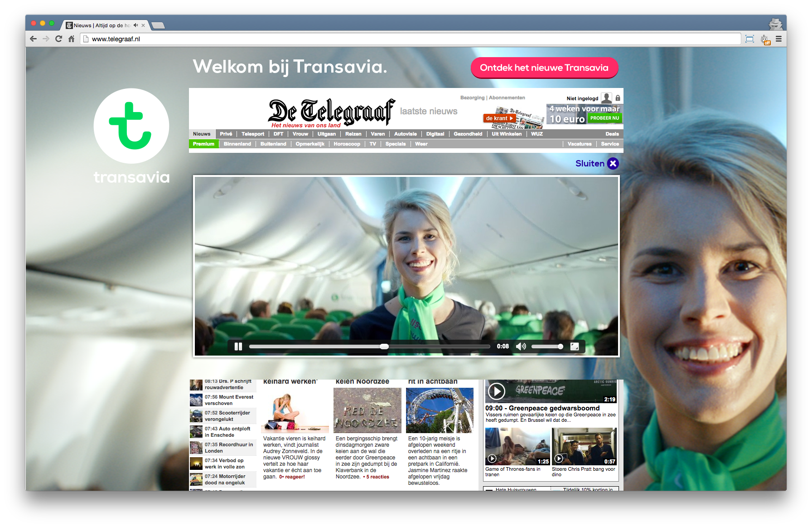Click the woman on suitcase article image

pos(295,411)
